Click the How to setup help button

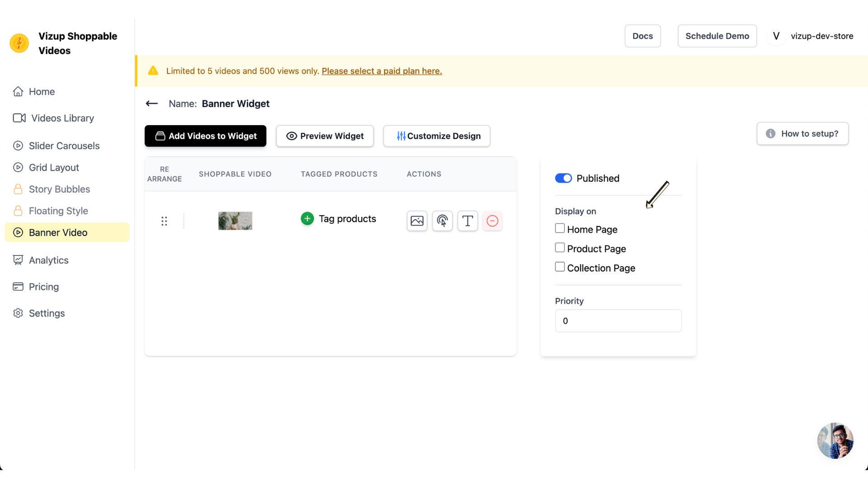[802, 133]
